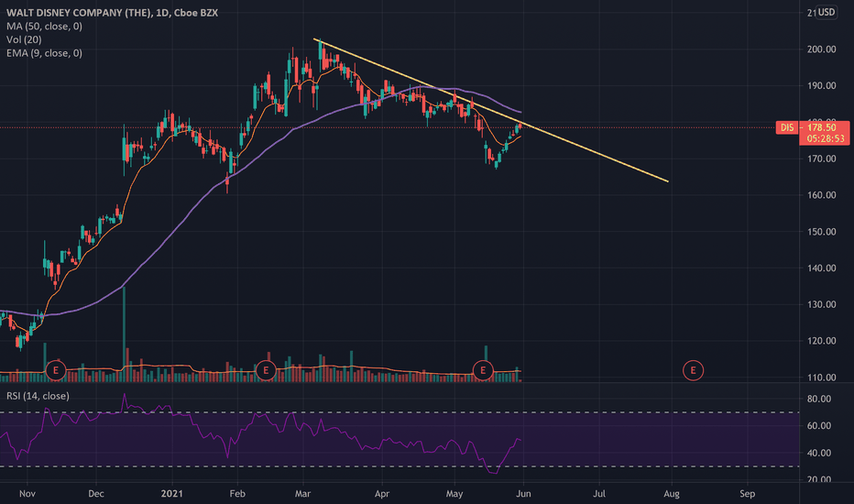
Task: Click the RSI 60.00 axis label
Action: click(819, 425)
